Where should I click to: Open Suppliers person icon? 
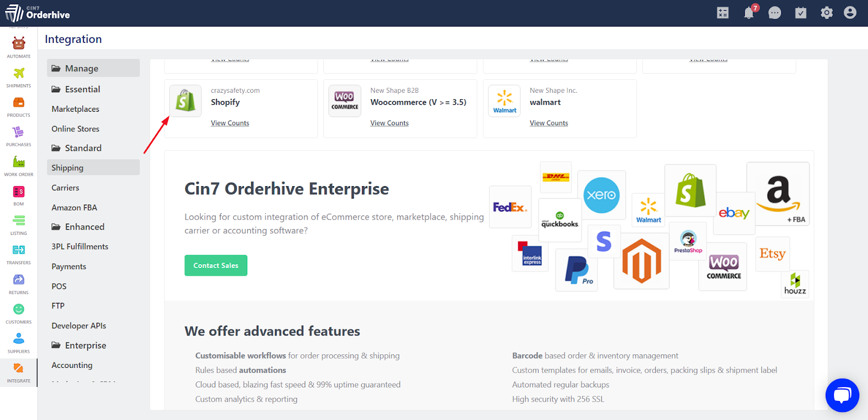click(x=18, y=339)
